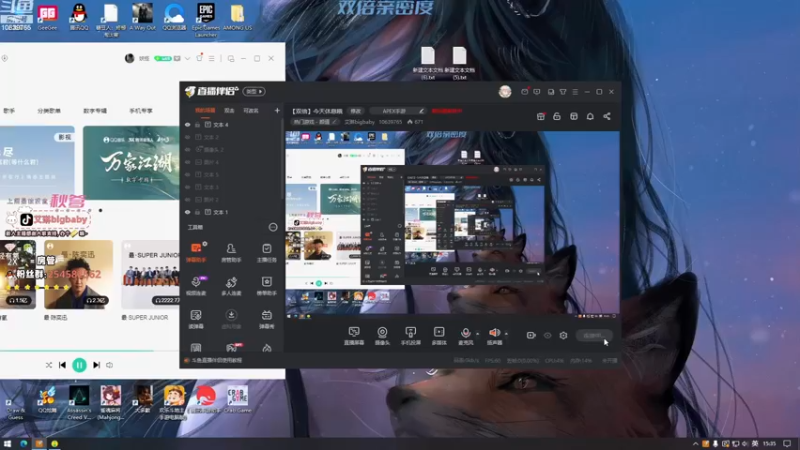Add a new scene with the plus icon
This screenshot has width=800, height=450.
(x=277, y=110)
